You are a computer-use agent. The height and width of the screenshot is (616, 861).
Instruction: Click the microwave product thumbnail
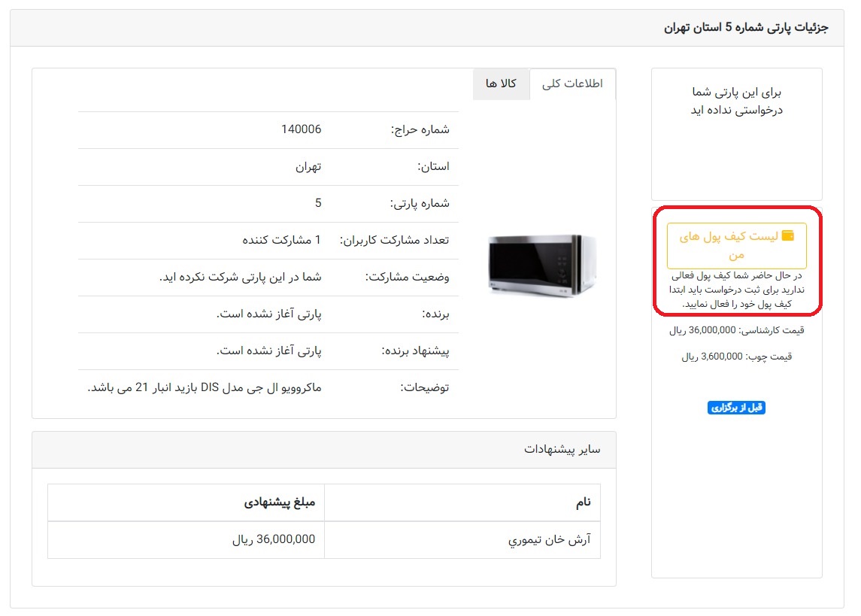coord(541,266)
